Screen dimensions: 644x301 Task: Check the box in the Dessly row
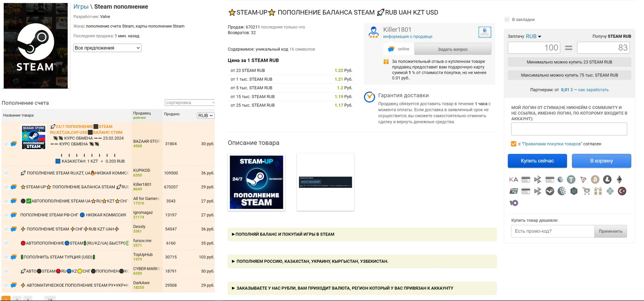point(6,229)
